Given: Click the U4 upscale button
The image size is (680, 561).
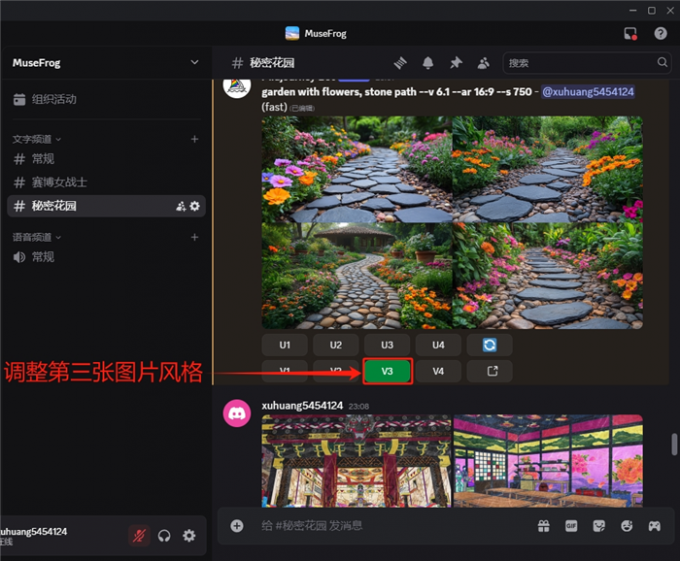Looking at the screenshot, I should (x=438, y=345).
